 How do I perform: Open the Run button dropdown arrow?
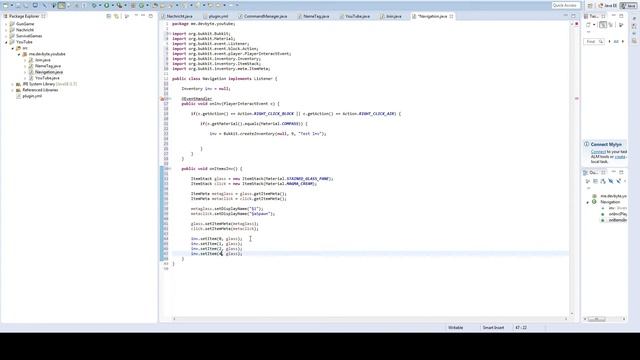112,5
